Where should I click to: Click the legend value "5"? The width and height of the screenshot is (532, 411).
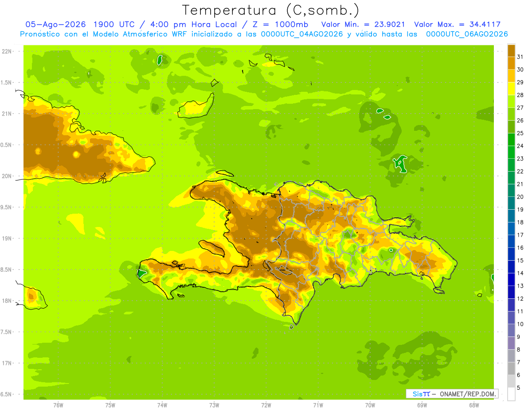point(519,388)
